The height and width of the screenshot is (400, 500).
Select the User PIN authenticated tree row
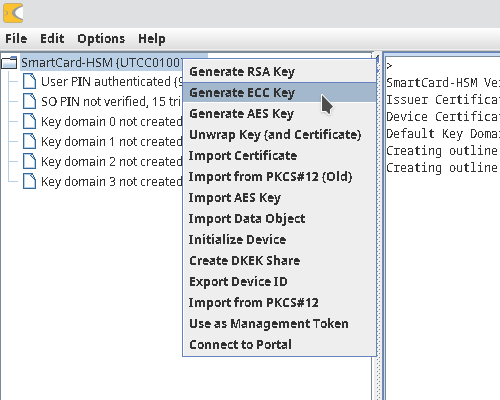pos(112,82)
